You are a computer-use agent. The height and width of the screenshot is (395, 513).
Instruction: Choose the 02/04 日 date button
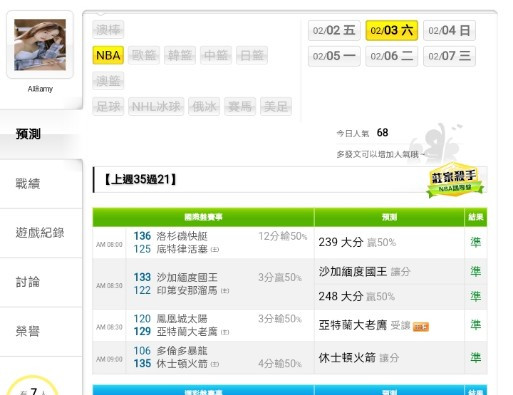(x=449, y=31)
